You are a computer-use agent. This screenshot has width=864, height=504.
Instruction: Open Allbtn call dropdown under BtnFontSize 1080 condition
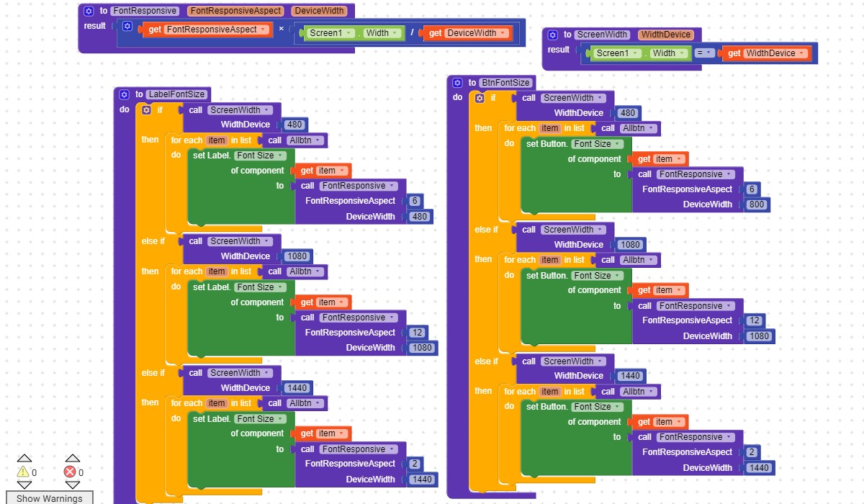[639, 260]
